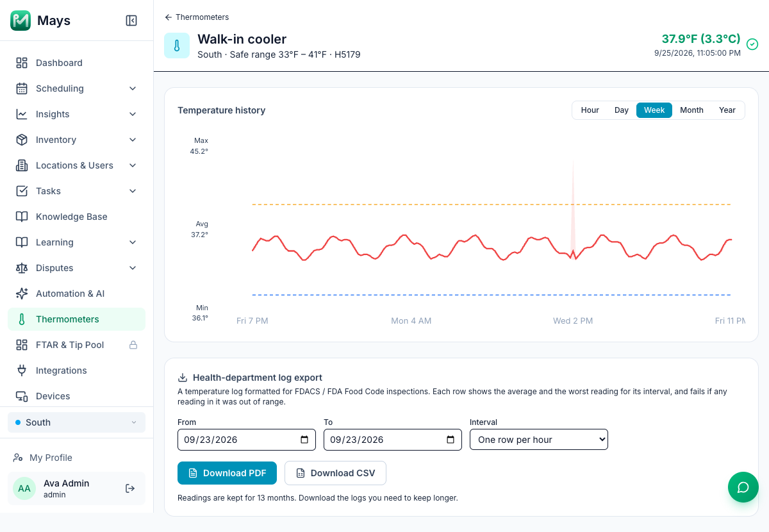Image resolution: width=769 pixels, height=532 pixels.
Task: Open the To date calendar picker
Action: pyautogui.click(x=450, y=440)
